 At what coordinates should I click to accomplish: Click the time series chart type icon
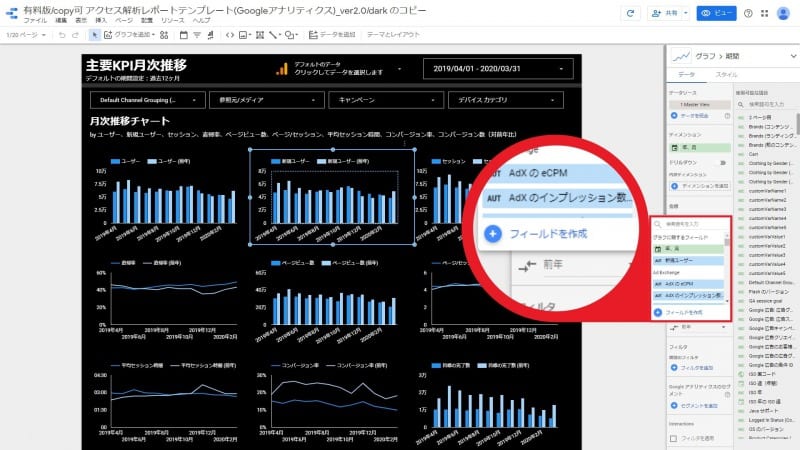click(681, 56)
